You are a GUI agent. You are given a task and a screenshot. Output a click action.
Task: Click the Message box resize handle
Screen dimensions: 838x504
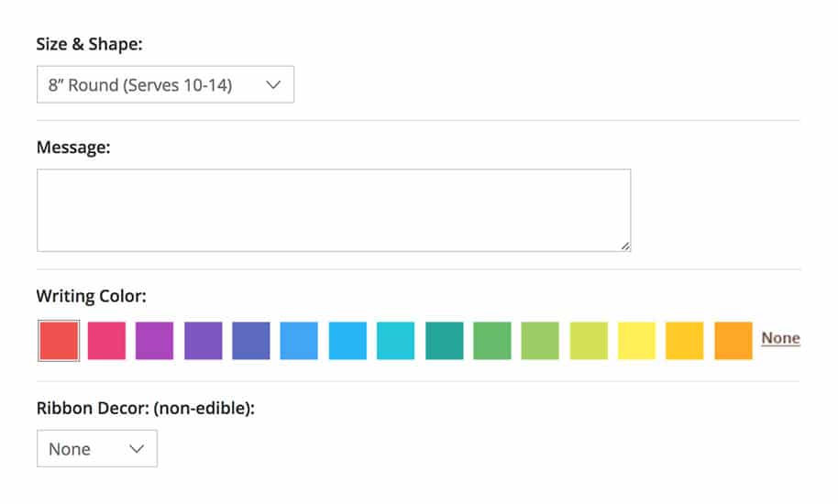625,246
